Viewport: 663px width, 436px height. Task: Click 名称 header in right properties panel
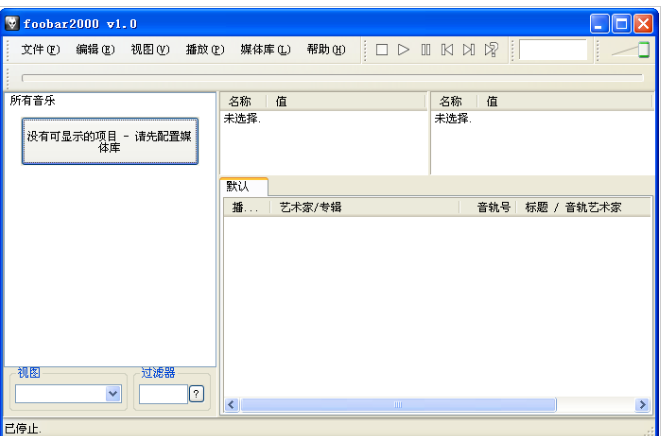(x=454, y=101)
